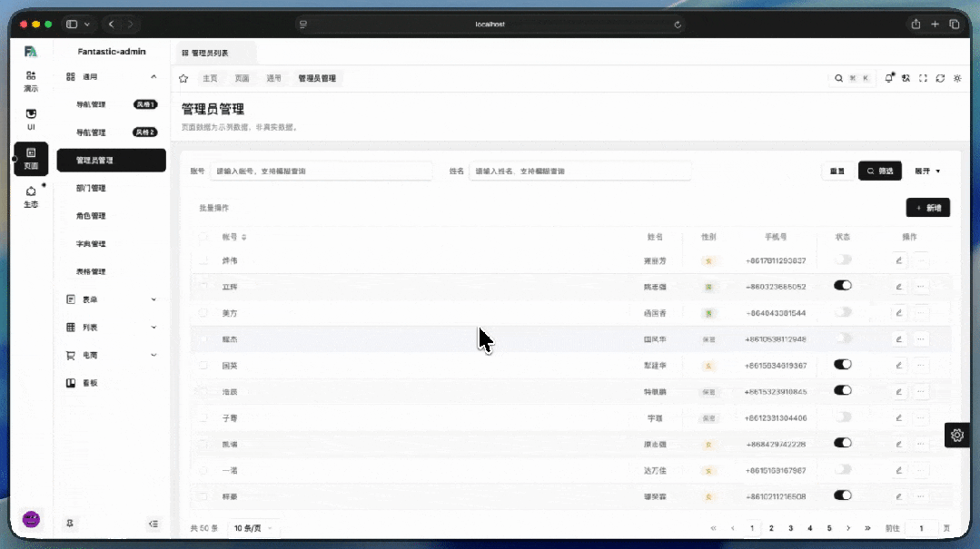This screenshot has height=549, width=980.
Task: Click the edit icon in the 美方 row
Action: click(x=899, y=313)
